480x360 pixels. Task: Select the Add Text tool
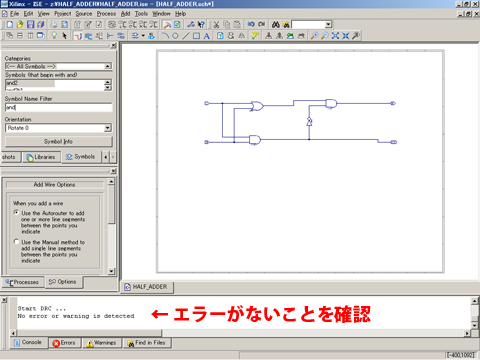pos(207,36)
